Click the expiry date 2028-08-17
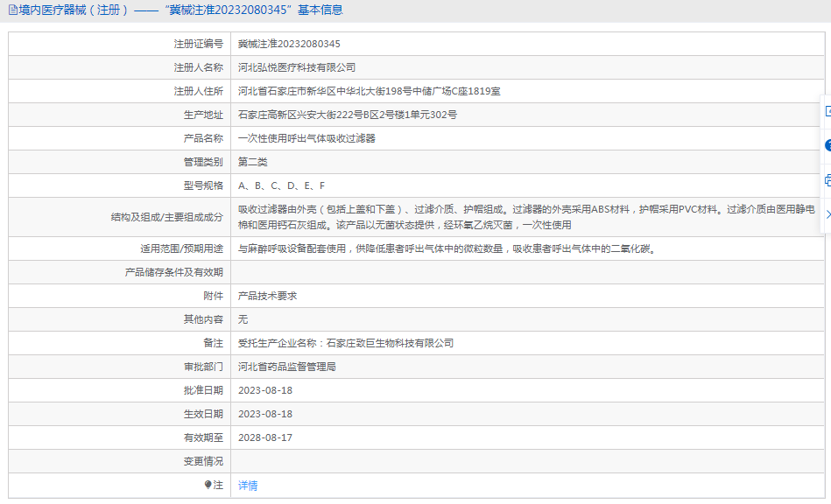The image size is (831, 504). [265, 437]
